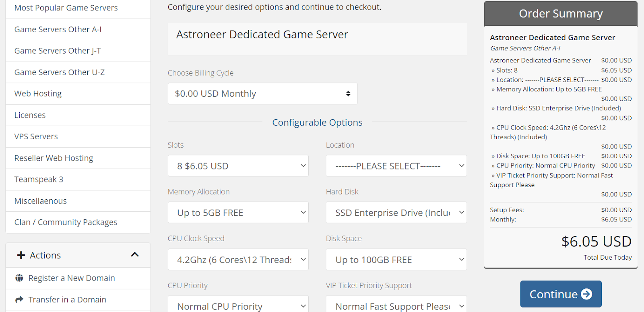Select the Teamspeak 3 category
The image size is (644, 312).
(78, 180)
